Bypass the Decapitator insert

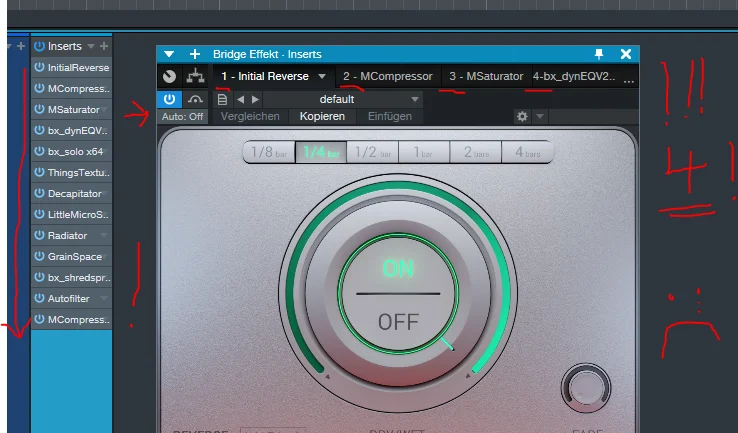(39, 193)
